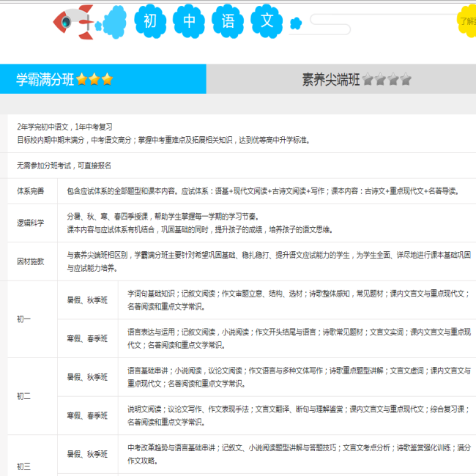476x476 pixels.
Task: Click the blue cloud badge labeled 中
Action: click(x=190, y=22)
